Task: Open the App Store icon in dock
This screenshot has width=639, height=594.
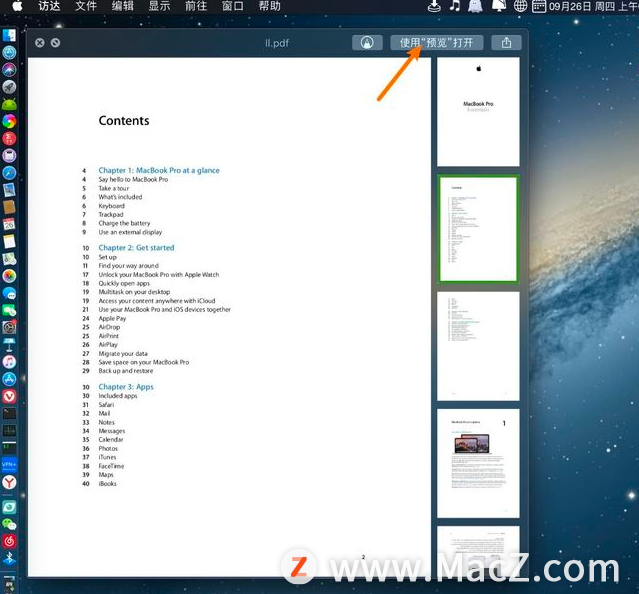Action: pos(9,379)
